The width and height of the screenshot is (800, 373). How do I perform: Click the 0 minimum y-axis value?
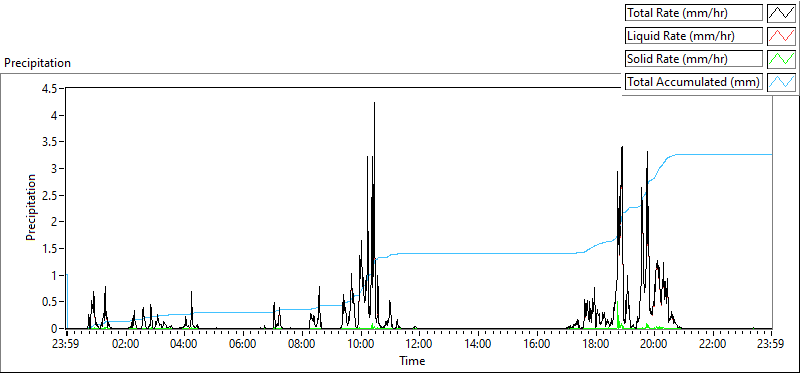(x=55, y=329)
